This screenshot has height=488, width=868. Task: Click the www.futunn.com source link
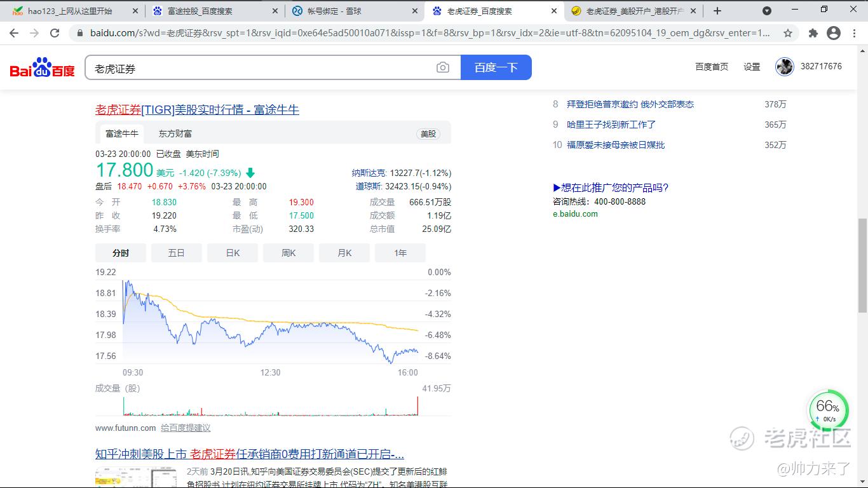[x=125, y=428]
